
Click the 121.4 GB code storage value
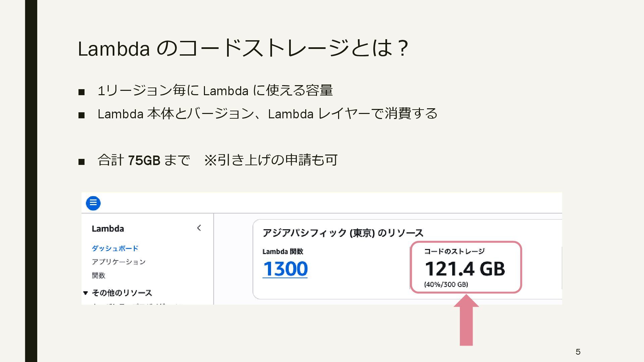coord(465,269)
